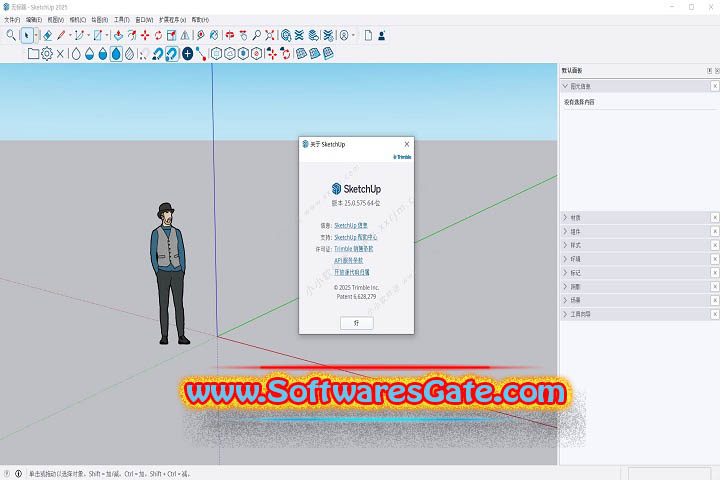The image size is (720, 480).
Task: Click the info circle icon in the status bar
Action: (18, 473)
